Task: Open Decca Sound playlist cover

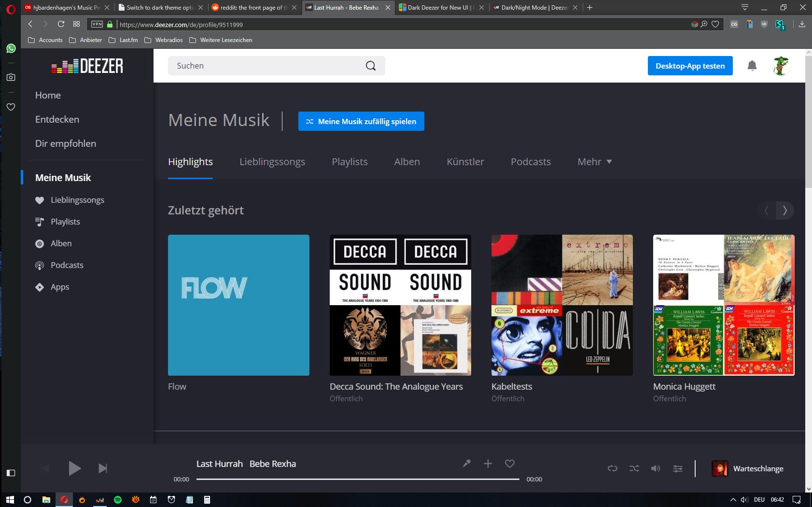Action: [400, 305]
